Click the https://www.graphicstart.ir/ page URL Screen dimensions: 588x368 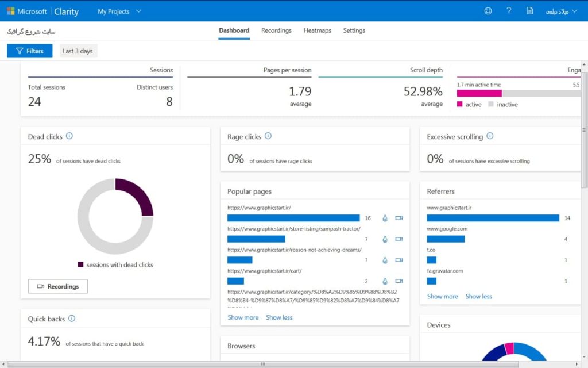(x=259, y=208)
